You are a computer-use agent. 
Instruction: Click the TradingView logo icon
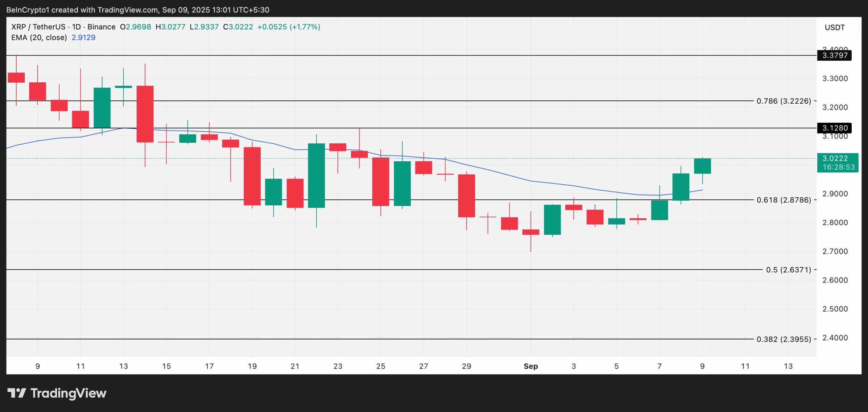(16, 393)
